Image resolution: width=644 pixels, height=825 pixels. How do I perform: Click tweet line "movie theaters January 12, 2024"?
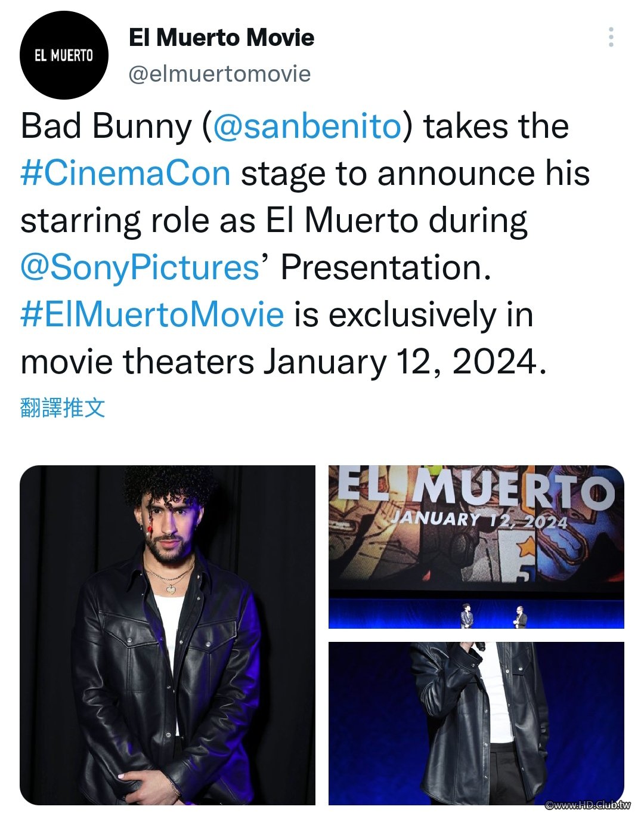pyautogui.click(x=283, y=361)
